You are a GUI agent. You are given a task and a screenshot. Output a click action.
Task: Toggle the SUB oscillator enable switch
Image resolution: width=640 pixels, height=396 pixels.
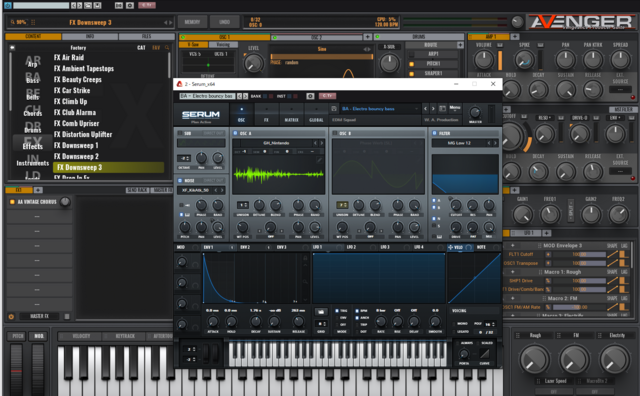pyautogui.click(x=180, y=133)
